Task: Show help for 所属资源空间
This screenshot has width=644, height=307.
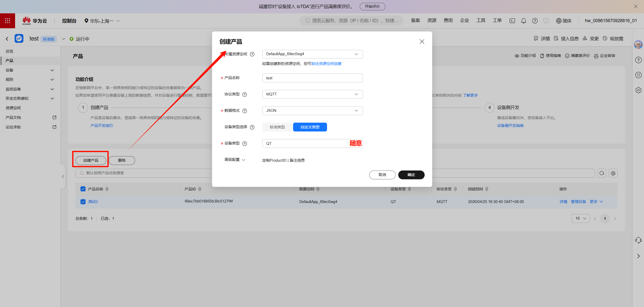Action: pos(252,54)
